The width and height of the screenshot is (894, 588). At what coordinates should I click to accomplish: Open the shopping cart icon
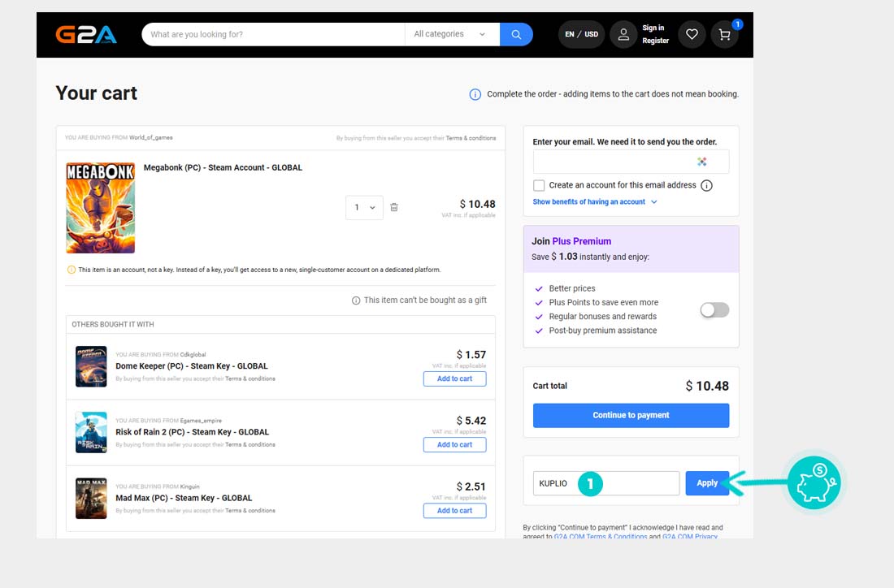click(x=724, y=34)
